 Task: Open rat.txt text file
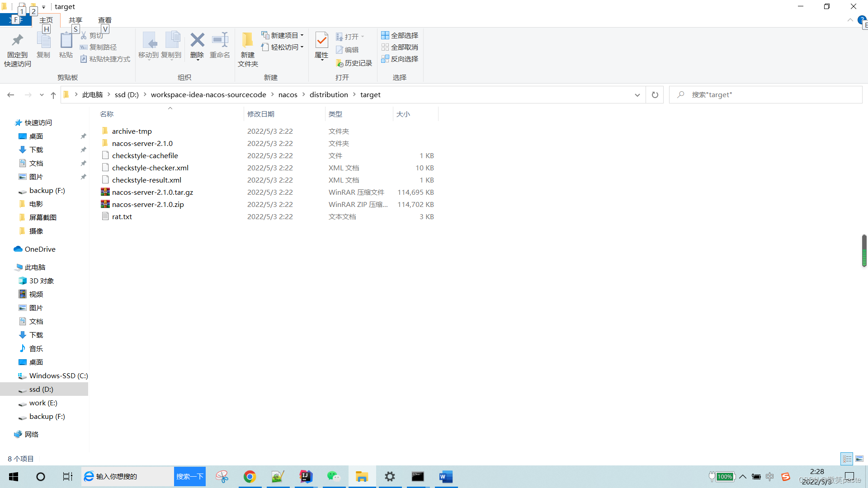[122, 216]
